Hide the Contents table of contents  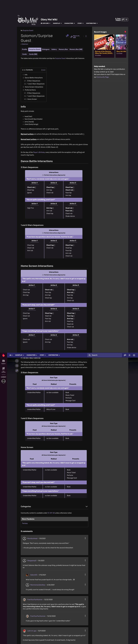(43, 70)
